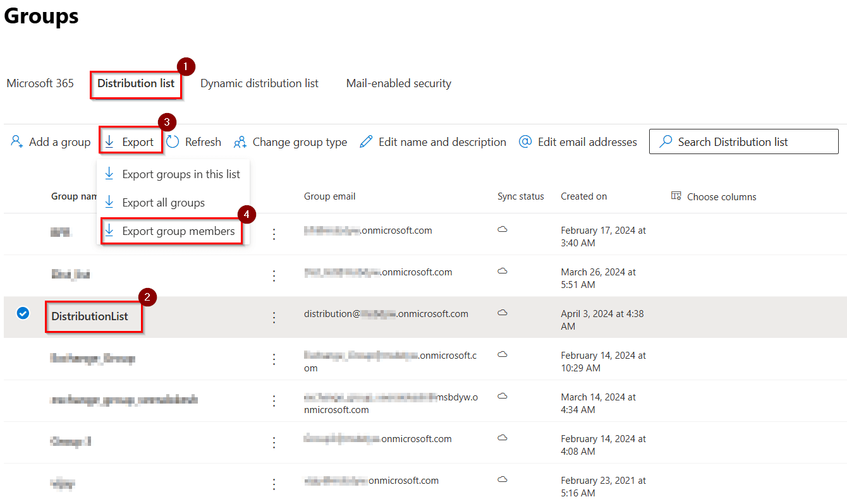The height and width of the screenshot is (504, 847).
Task: Uncheck the DistributionList row checkbox
Action: (23, 313)
